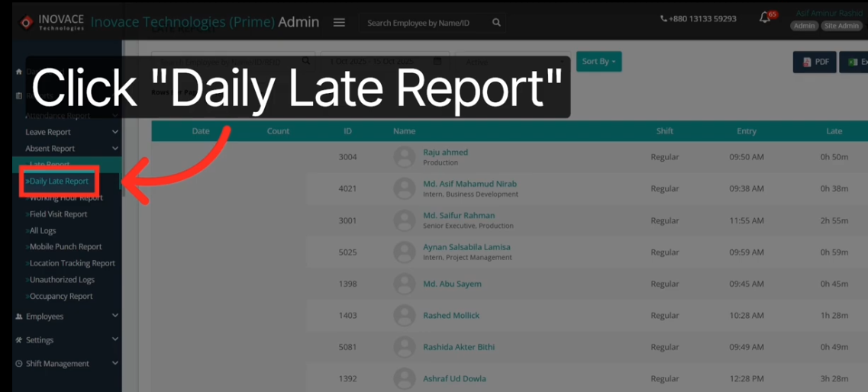This screenshot has width=868, height=392.
Task: Click the Admin role badge
Action: [x=805, y=26]
